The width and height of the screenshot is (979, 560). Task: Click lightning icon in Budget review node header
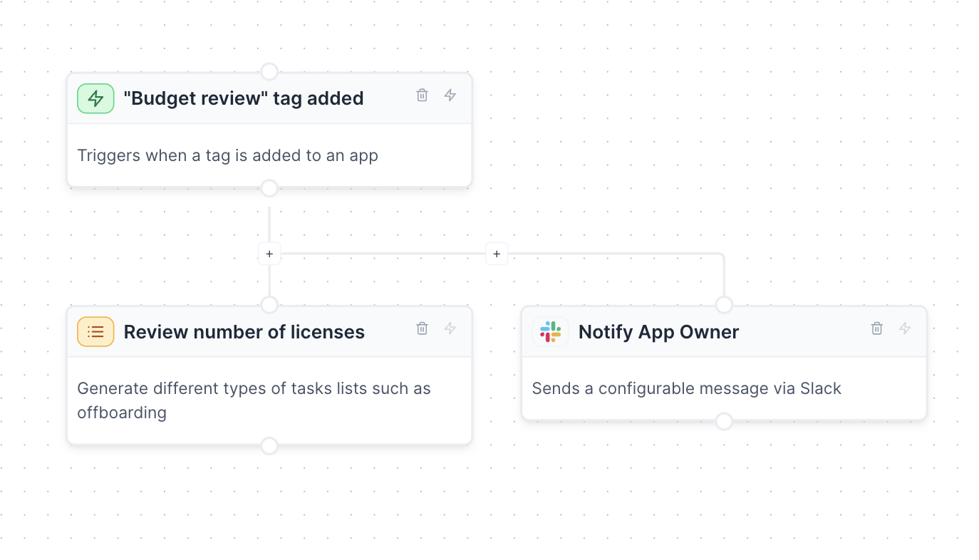(450, 95)
